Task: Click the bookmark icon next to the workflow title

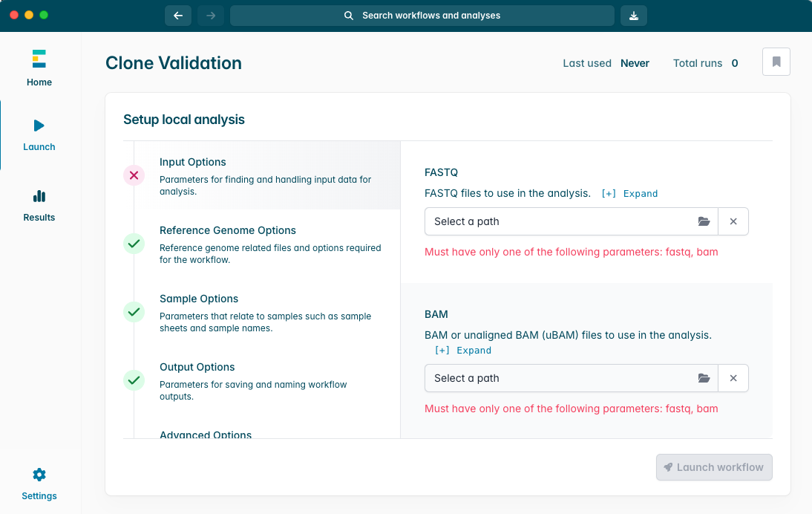Action: 776,62
